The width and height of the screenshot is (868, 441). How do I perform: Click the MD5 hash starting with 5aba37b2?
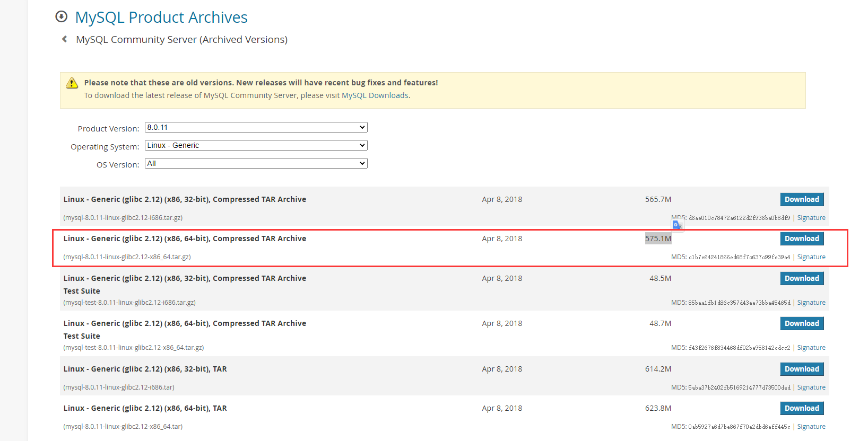pyautogui.click(x=739, y=387)
